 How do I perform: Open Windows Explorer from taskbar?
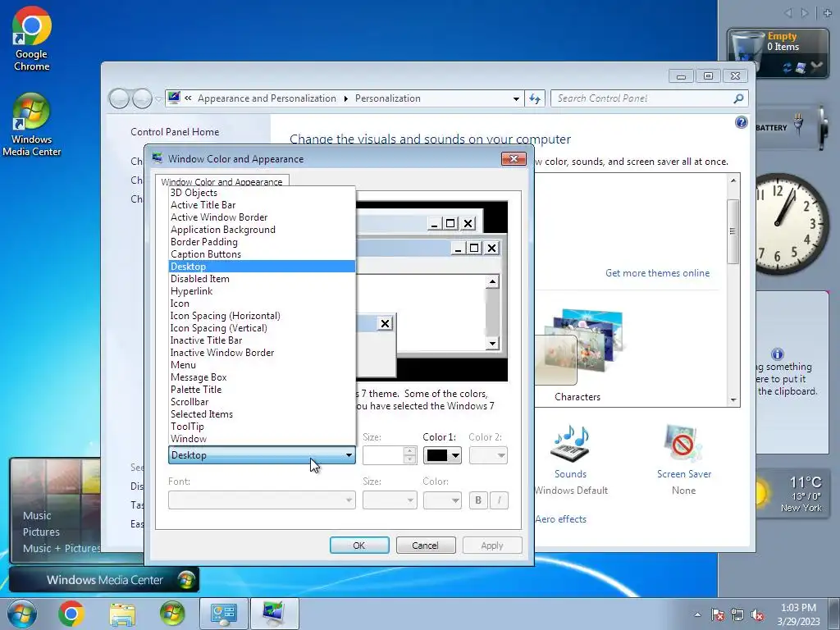click(122, 614)
